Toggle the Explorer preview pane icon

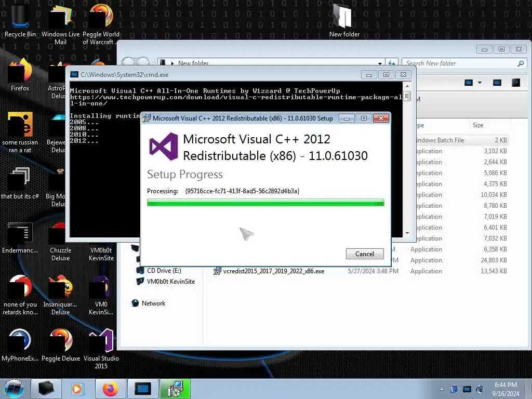point(497,83)
